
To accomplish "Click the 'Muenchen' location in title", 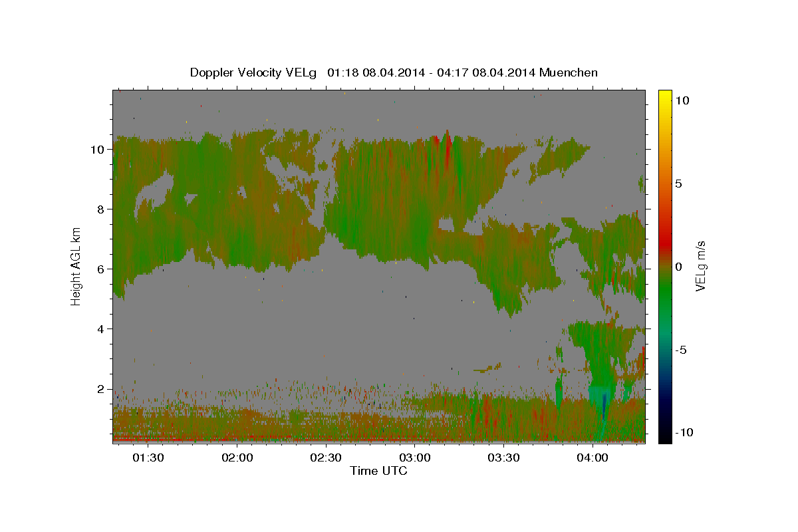I will pos(570,72).
